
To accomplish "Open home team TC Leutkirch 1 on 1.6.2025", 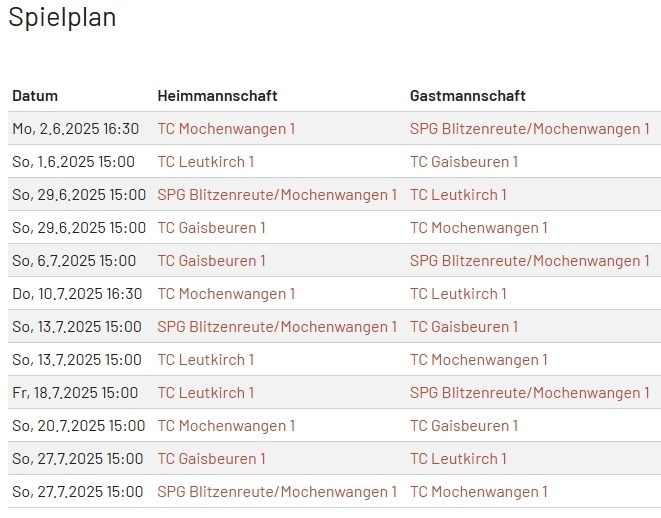I will pos(206,161).
